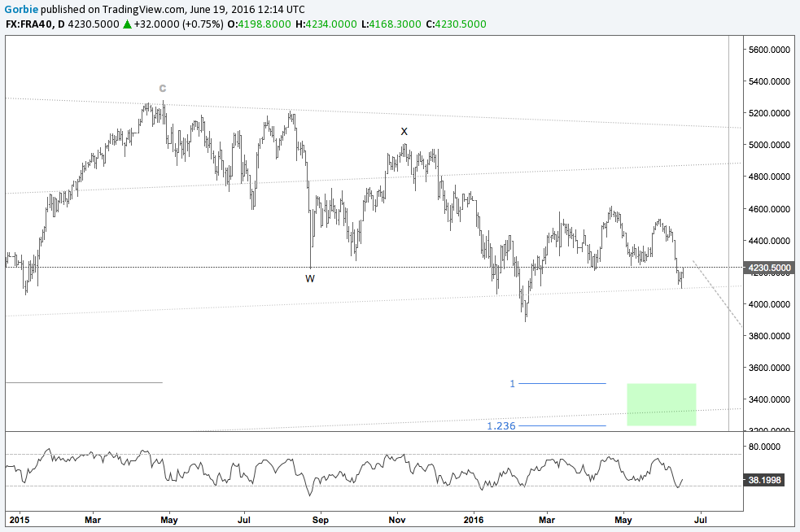
Task: Click the O:4198.8000 open value
Action: click(x=259, y=24)
